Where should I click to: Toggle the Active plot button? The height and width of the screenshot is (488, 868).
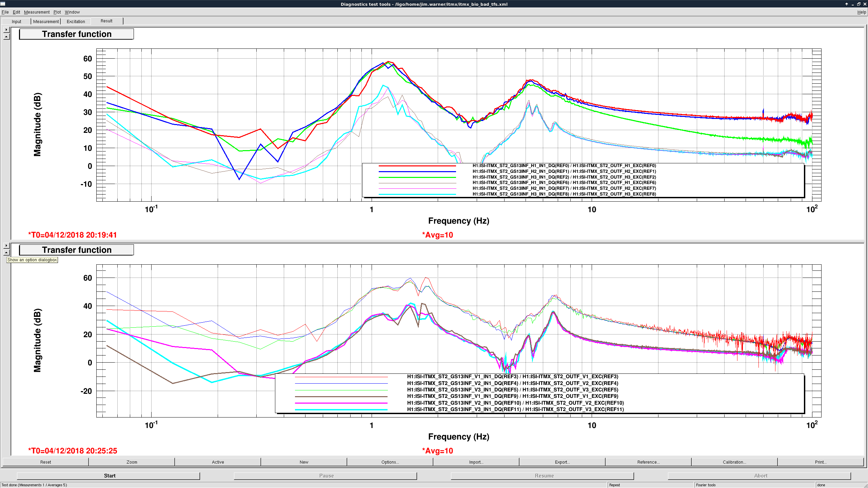coord(218,462)
